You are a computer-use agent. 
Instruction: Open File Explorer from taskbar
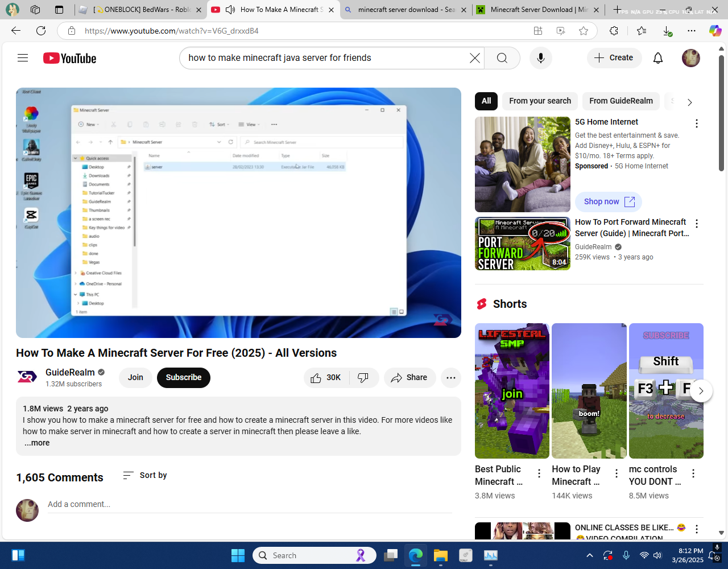tap(441, 555)
